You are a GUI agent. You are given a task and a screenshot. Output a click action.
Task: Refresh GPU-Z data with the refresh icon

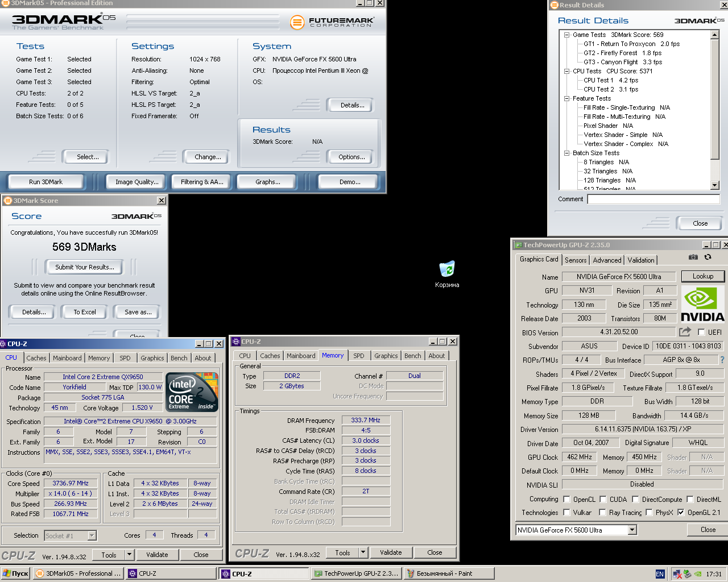coord(708,257)
